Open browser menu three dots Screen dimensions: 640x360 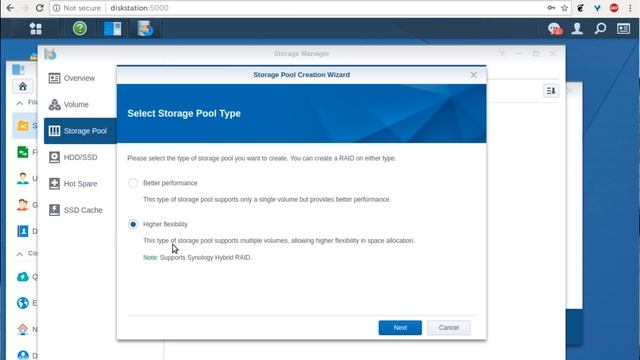[x=630, y=8]
